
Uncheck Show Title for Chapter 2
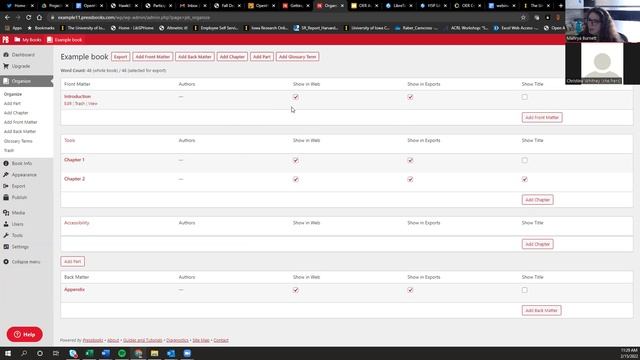pos(524,179)
